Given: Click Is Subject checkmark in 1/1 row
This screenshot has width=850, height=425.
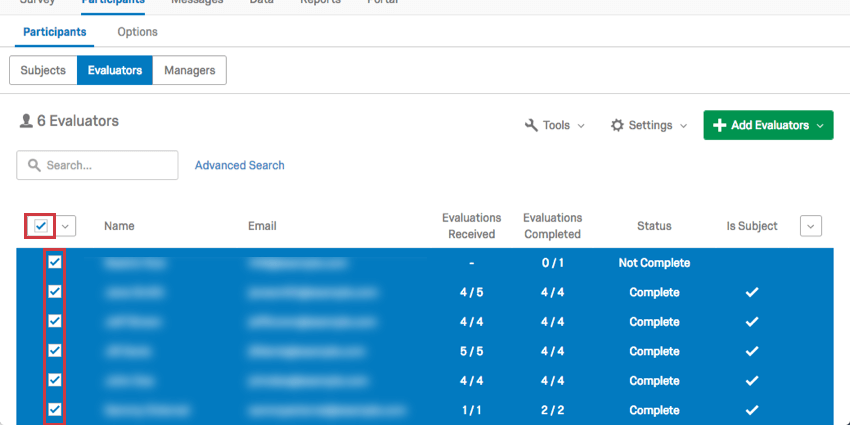Looking at the screenshot, I should click(752, 410).
